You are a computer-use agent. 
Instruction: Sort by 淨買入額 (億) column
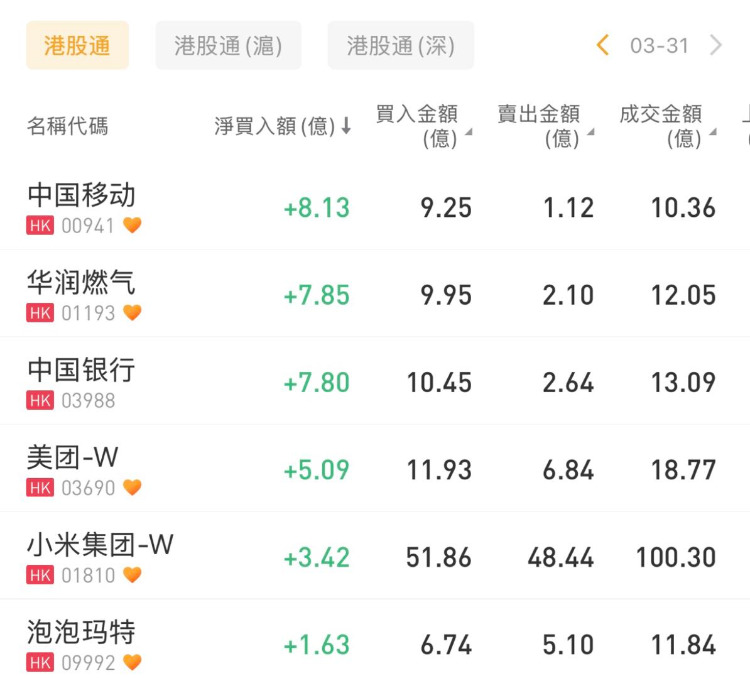pyautogui.click(x=283, y=126)
